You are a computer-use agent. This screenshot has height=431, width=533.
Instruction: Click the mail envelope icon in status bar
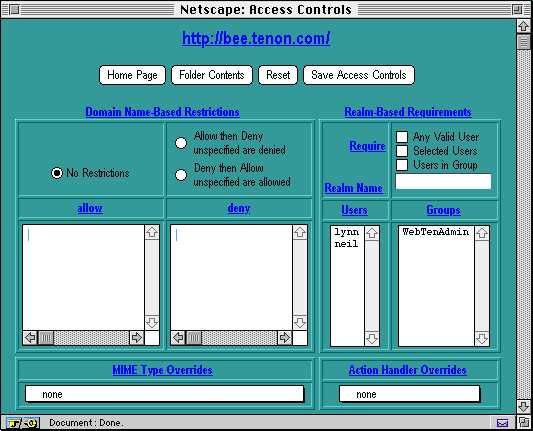click(x=502, y=423)
